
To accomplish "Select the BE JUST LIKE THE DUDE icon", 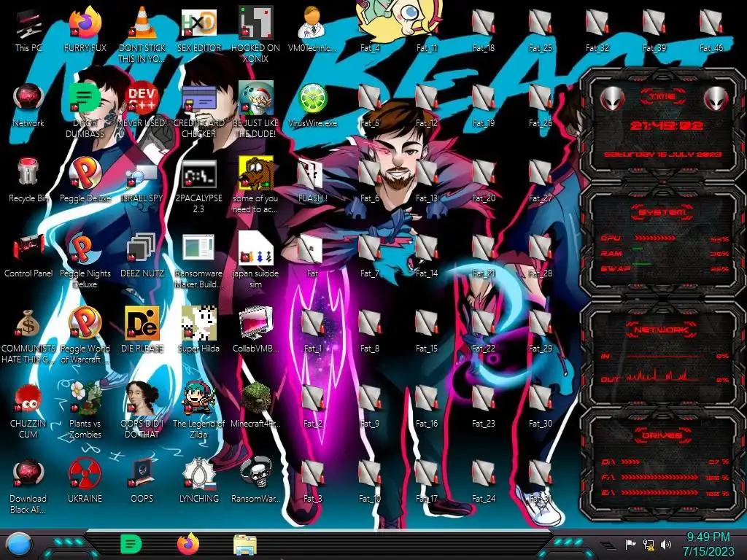I will tap(256, 110).
